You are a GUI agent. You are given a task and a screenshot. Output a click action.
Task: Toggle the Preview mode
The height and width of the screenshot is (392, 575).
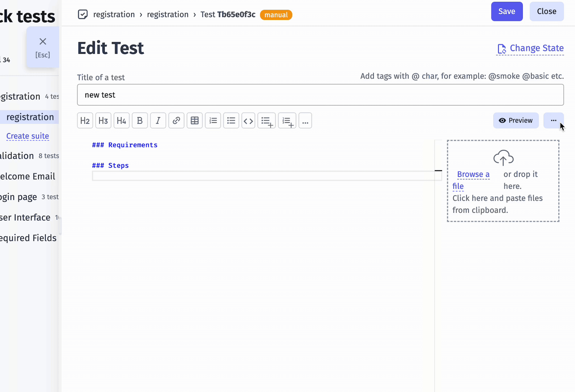click(516, 121)
